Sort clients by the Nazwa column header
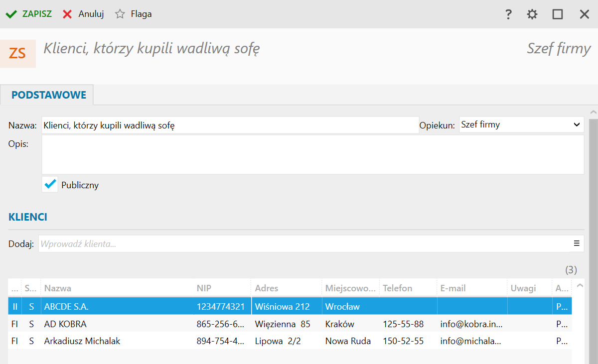Viewport: 598px width, 364px height. [x=58, y=288]
